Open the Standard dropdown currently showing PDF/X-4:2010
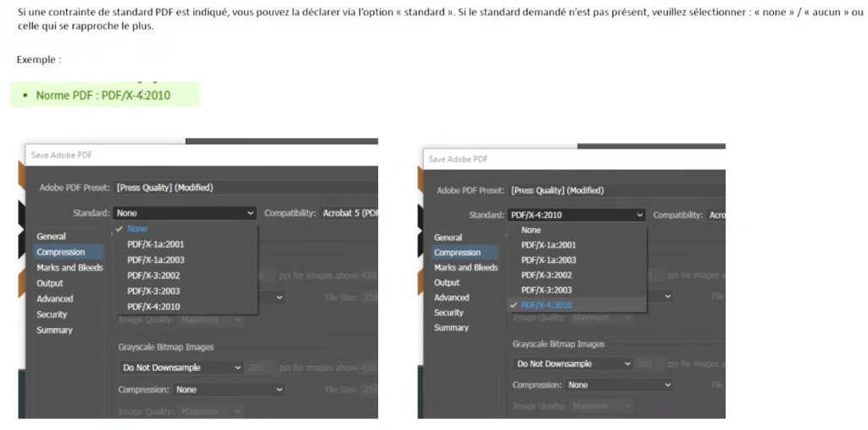Image resolution: width=868 pixels, height=430 pixels. pyautogui.click(x=576, y=215)
